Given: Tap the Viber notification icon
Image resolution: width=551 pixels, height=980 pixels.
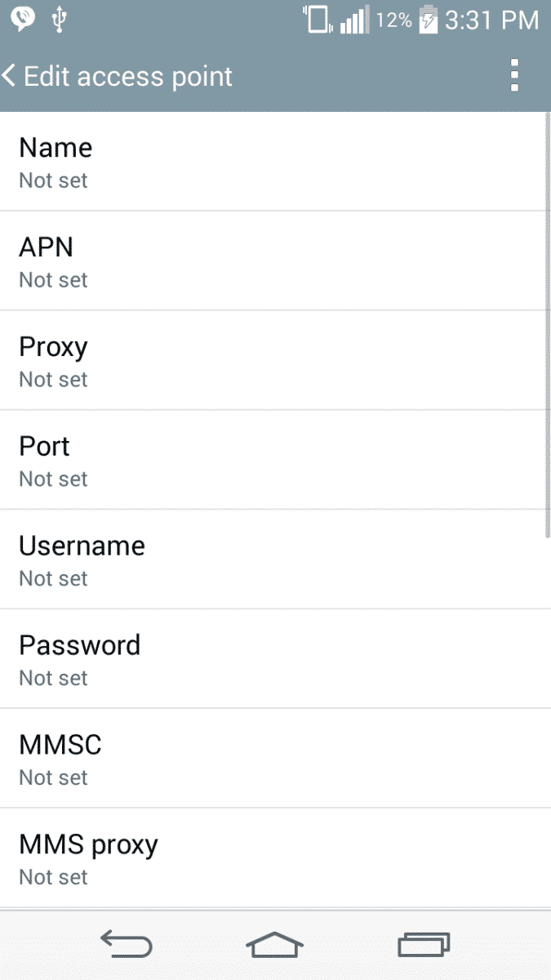Looking at the screenshot, I should click(23, 20).
